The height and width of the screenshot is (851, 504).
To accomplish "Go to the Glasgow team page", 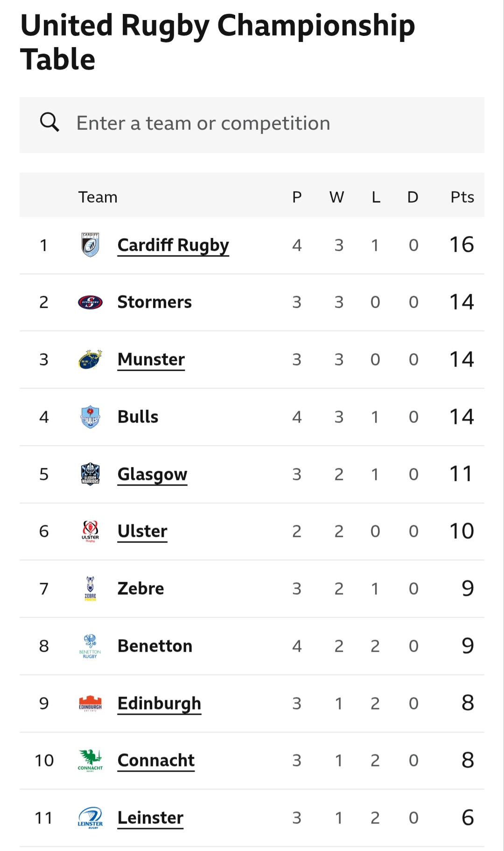I will click(x=152, y=474).
